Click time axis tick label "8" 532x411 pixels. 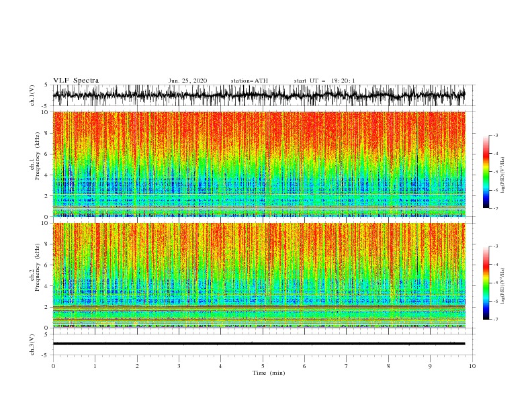point(388,366)
